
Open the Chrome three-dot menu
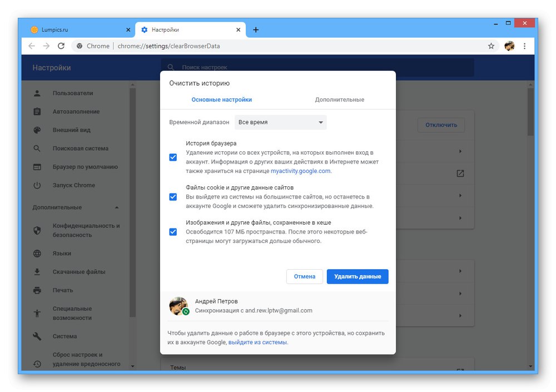(x=524, y=46)
